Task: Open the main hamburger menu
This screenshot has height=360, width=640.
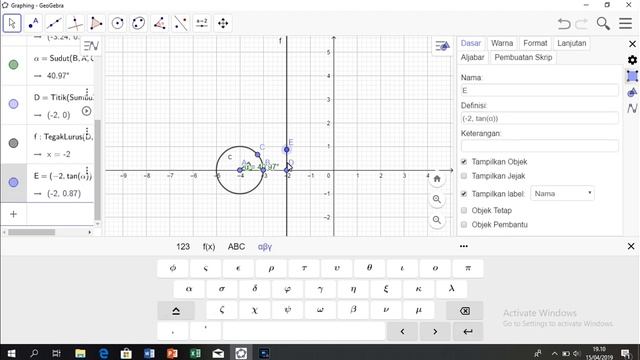Action: (625, 23)
